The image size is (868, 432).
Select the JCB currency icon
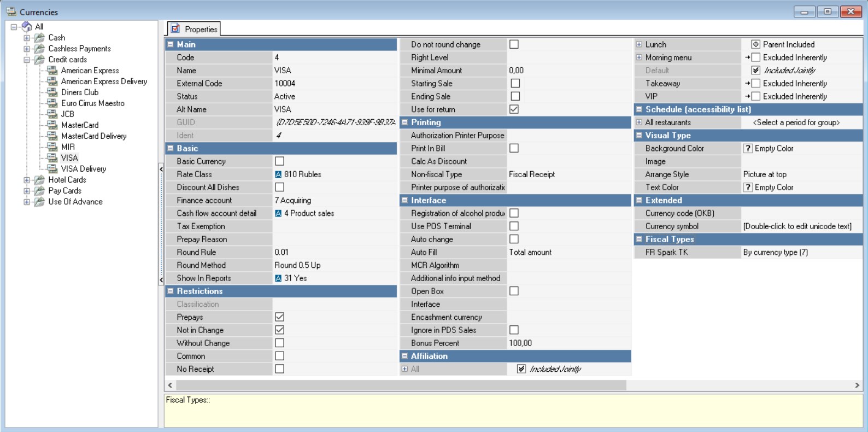[52, 114]
